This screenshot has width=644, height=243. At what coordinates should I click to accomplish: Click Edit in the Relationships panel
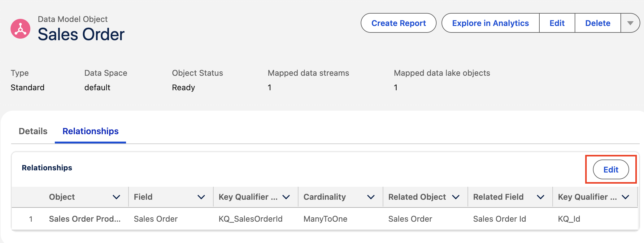[x=611, y=169]
